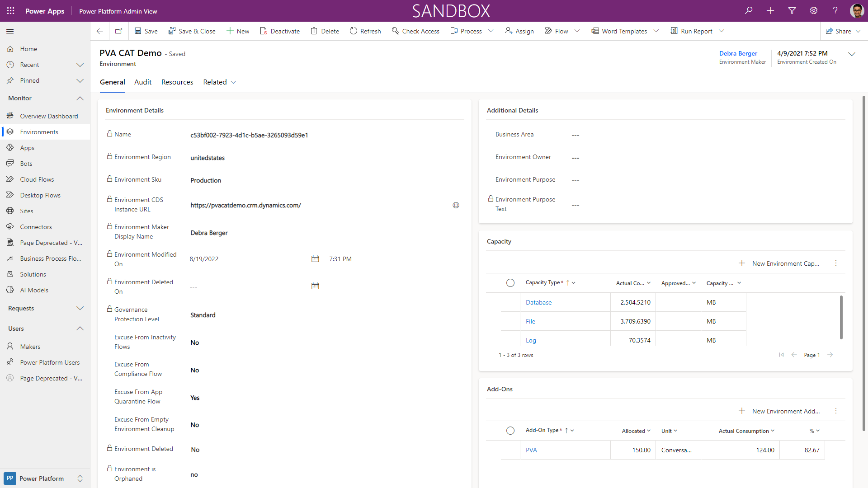
Task: Open record in new window icon
Action: (x=119, y=31)
